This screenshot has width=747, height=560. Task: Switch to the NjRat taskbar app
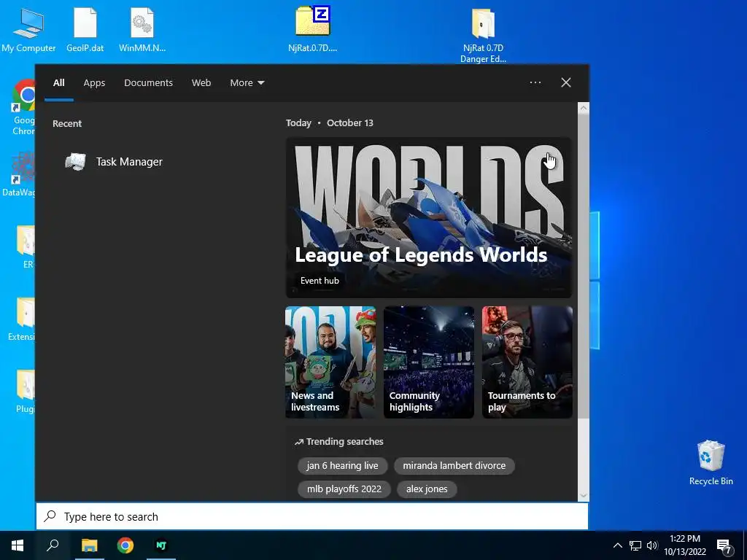(x=161, y=545)
